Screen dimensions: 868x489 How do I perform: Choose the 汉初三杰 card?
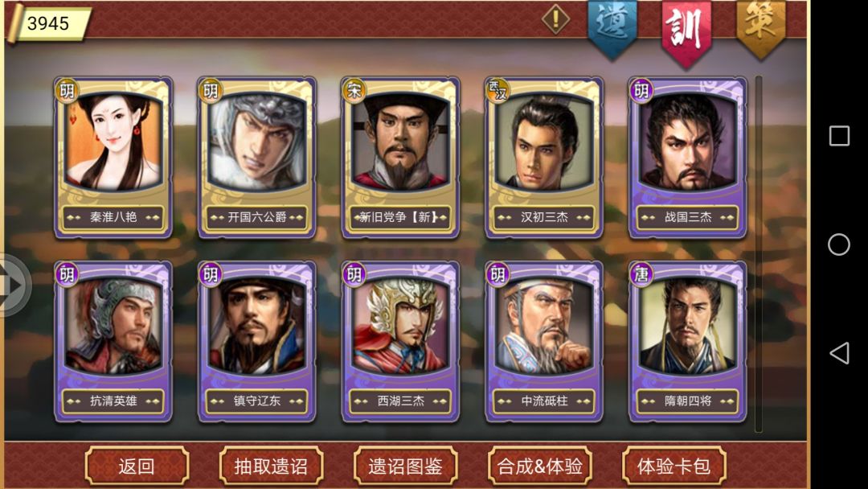tap(544, 158)
